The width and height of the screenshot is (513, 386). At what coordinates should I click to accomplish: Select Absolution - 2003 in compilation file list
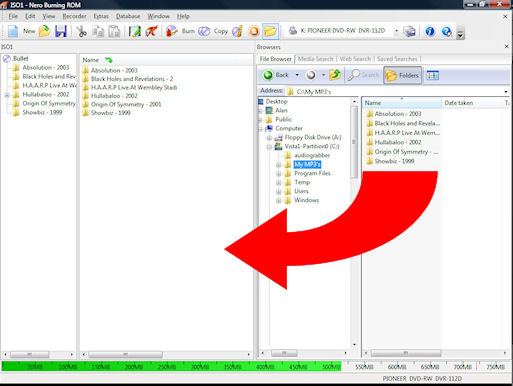(114, 71)
